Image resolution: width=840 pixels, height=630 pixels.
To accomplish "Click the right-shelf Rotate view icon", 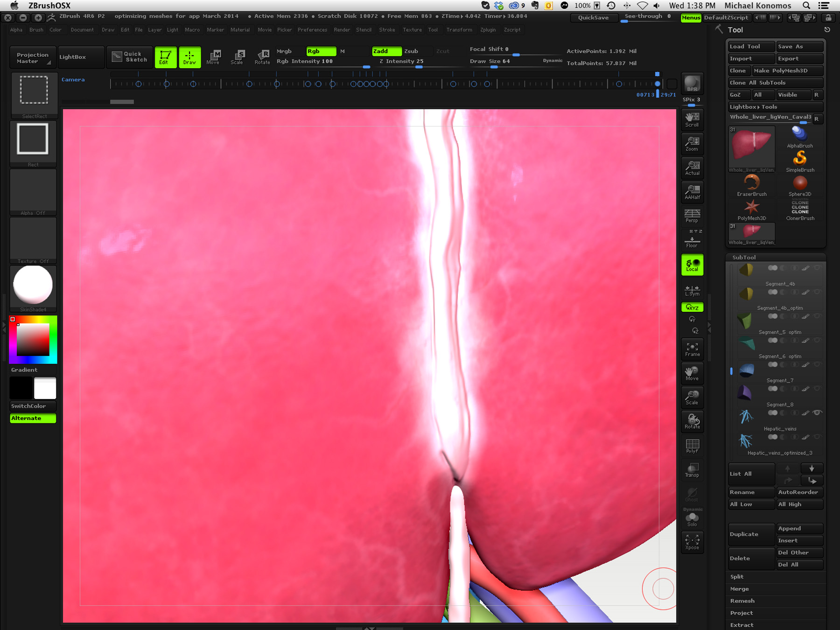I will [692, 421].
